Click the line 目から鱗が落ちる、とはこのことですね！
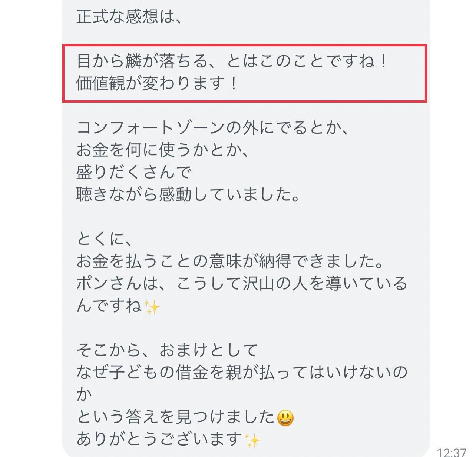The width and height of the screenshot is (476, 457). [232, 61]
